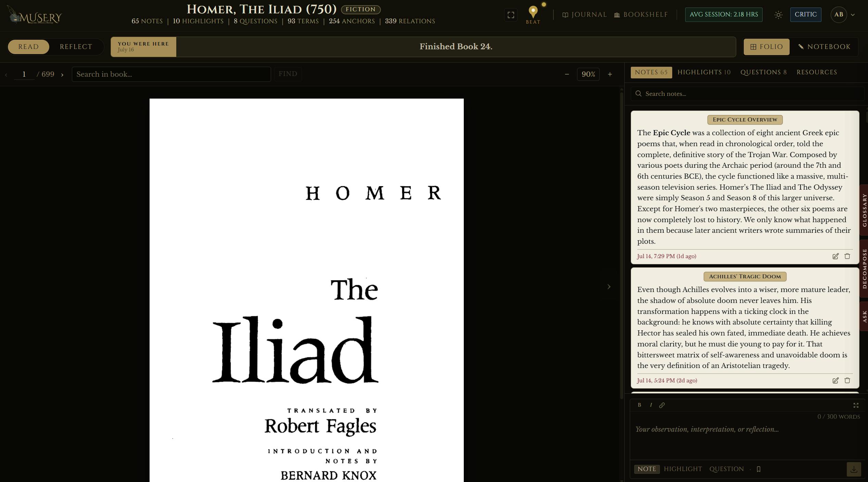Screen dimensions: 868x482
Task: Open the Bookshelf page
Action: pyautogui.click(x=641, y=15)
